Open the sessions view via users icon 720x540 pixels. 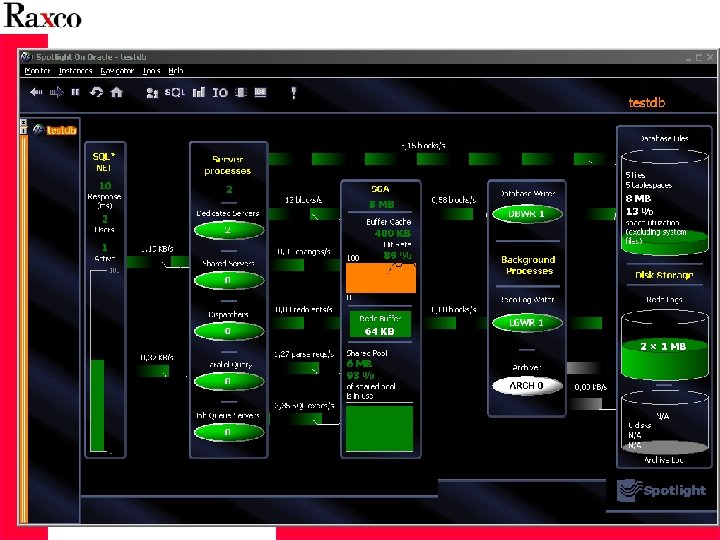(152, 93)
